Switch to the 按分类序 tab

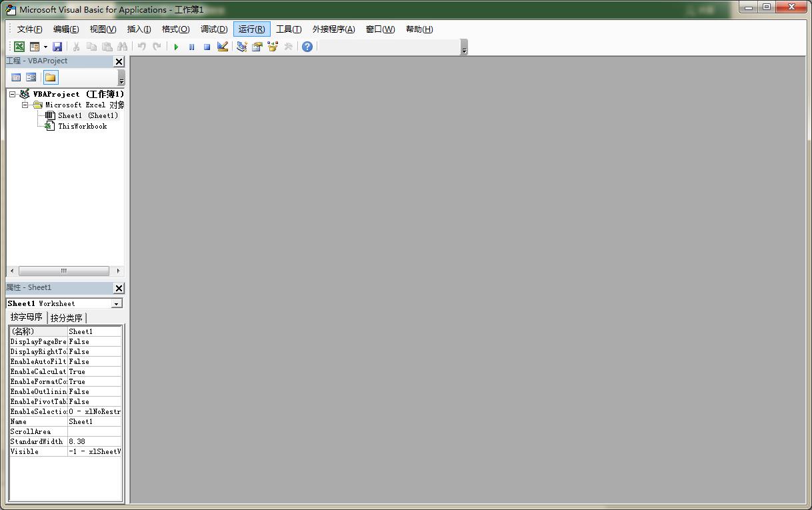(67, 318)
